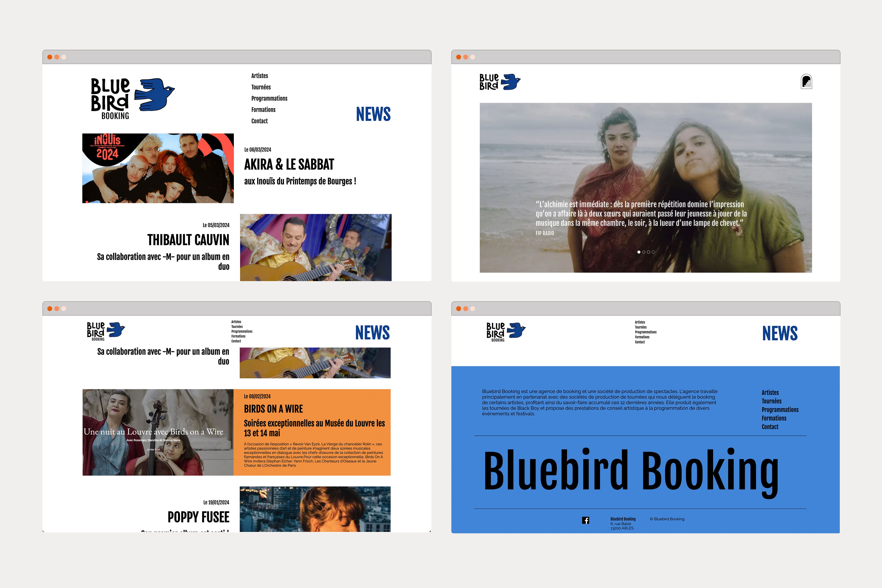The height and width of the screenshot is (588, 882).
Task: Click NEWS heading in bottom-right window
Action: coord(780,333)
